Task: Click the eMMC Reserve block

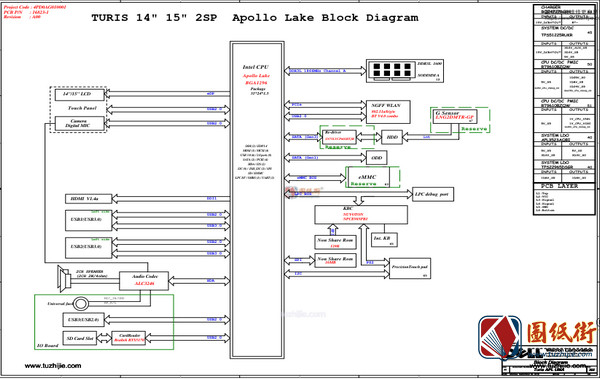Action: 368,177
